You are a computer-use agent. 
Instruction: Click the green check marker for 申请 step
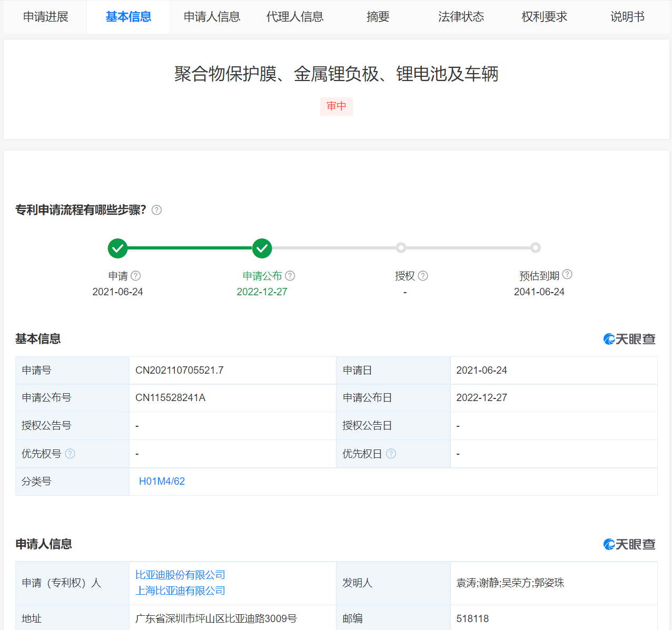(x=117, y=248)
